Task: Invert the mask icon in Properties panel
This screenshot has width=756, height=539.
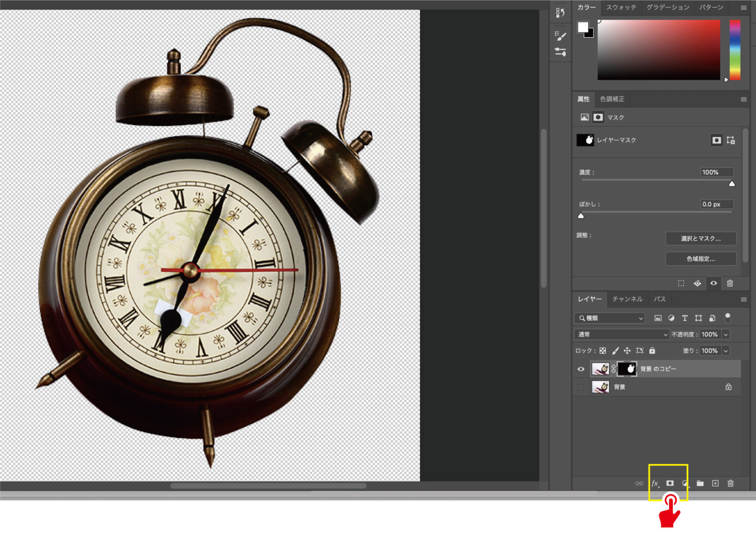Action: click(697, 283)
